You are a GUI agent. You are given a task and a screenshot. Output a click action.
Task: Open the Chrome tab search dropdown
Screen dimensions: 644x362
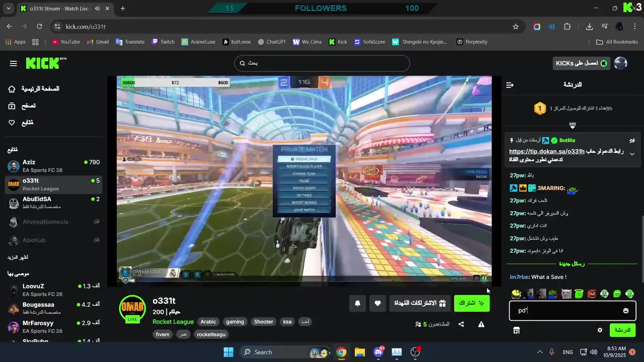click(9, 9)
